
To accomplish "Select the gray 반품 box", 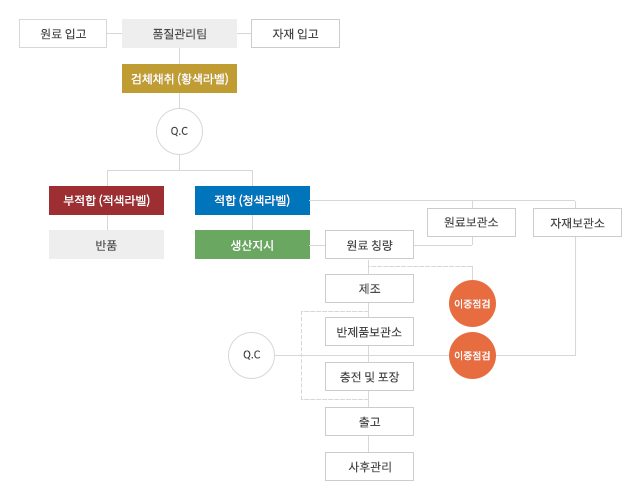I will (106, 245).
